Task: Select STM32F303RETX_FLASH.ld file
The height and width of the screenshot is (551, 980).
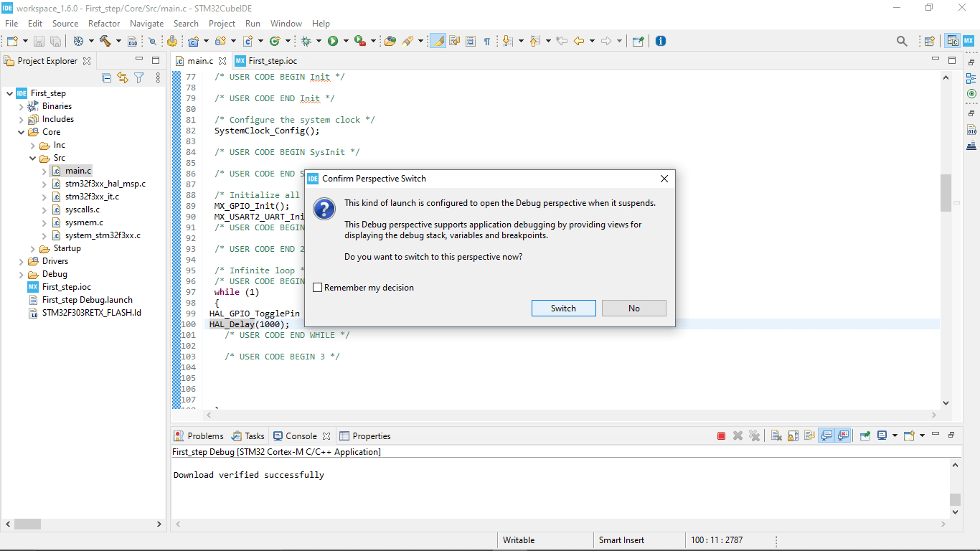Action: click(85, 313)
